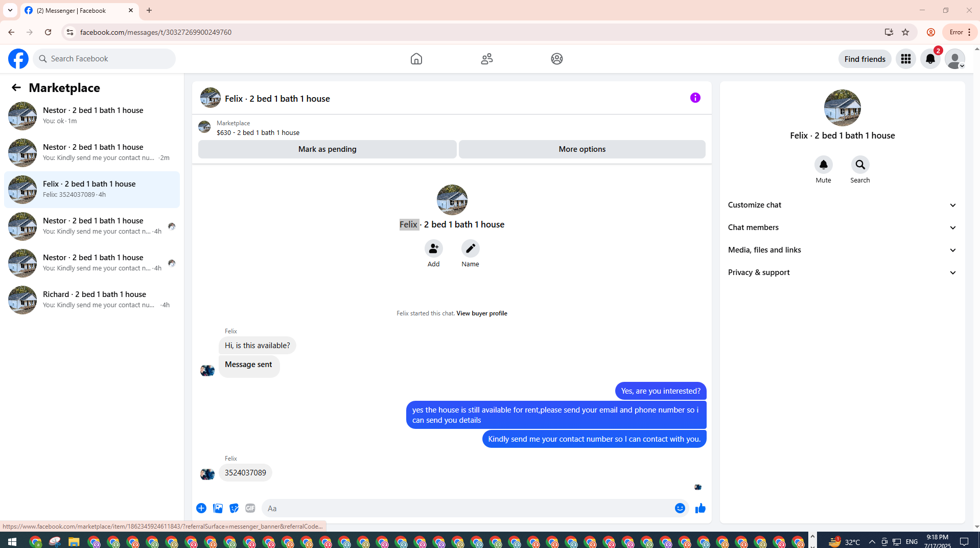
Task: Expand Privacy & support section
Action: point(843,272)
